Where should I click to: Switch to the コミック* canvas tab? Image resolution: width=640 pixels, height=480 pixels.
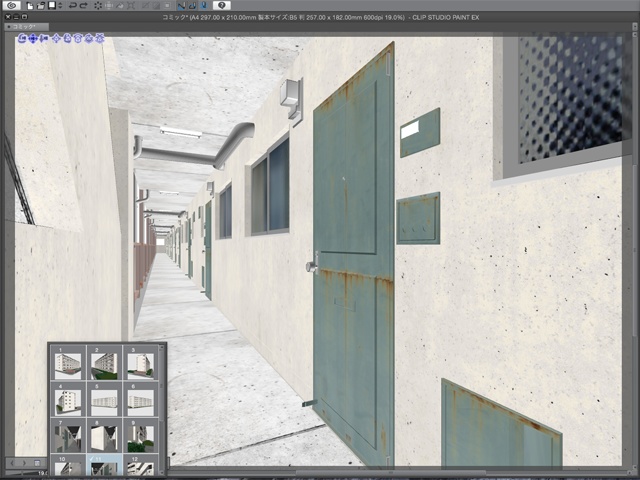tap(27, 27)
